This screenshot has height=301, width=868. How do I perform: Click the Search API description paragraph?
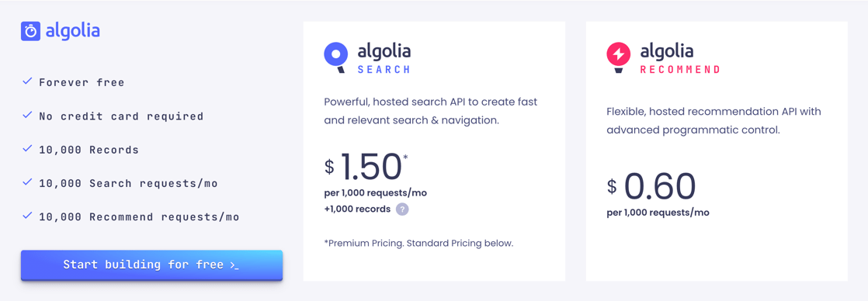431,110
